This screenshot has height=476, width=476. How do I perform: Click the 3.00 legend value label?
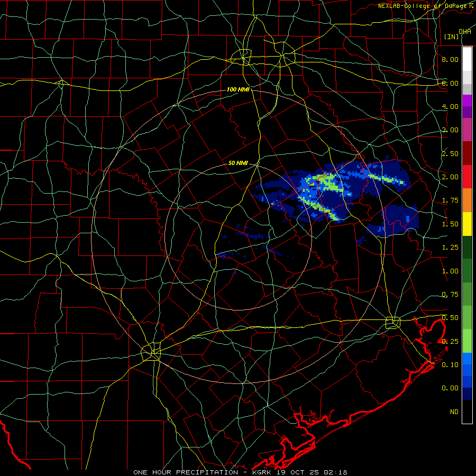tap(450, 130)
